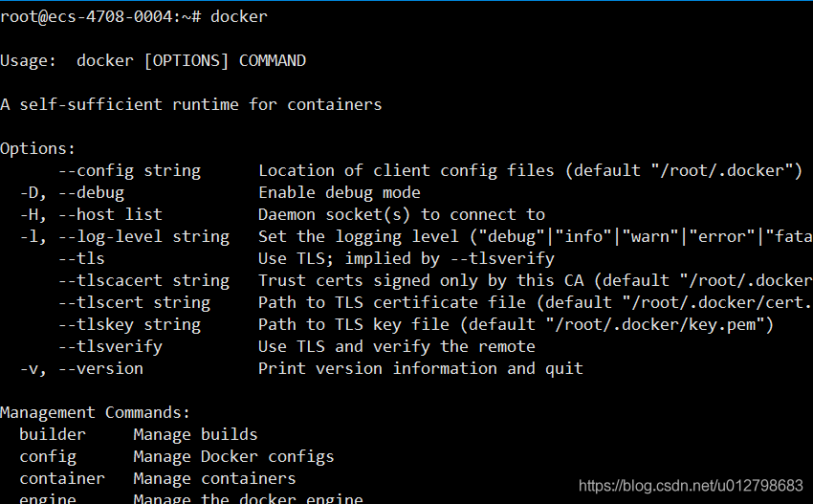The height and width of the screenshot is (504, 813).
Task: Click the blog.csdn.net watermark URL
Action: click(691, 486)
